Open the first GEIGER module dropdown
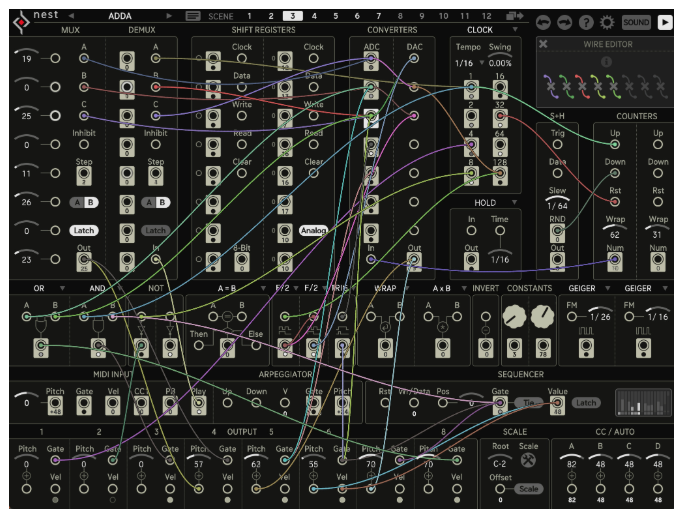 608,288
